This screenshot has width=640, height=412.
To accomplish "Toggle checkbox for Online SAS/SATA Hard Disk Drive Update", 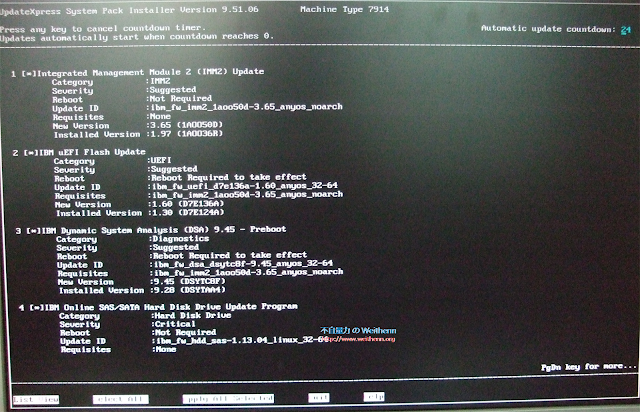I will 37,307.
